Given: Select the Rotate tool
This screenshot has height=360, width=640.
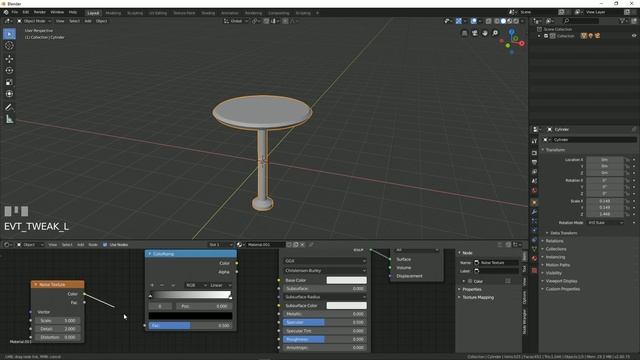Looking at the screenshot, I should 9,70.
